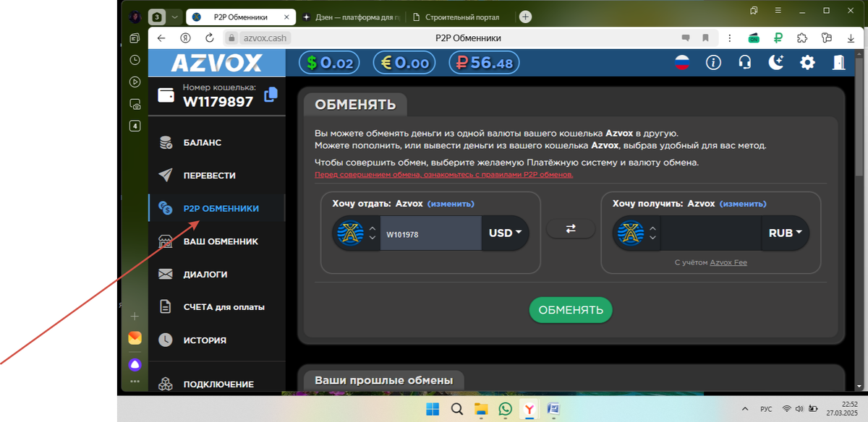The image size is (868, 422).
Task: Click the Azvox logo in receive field
Action: point(631,233)
